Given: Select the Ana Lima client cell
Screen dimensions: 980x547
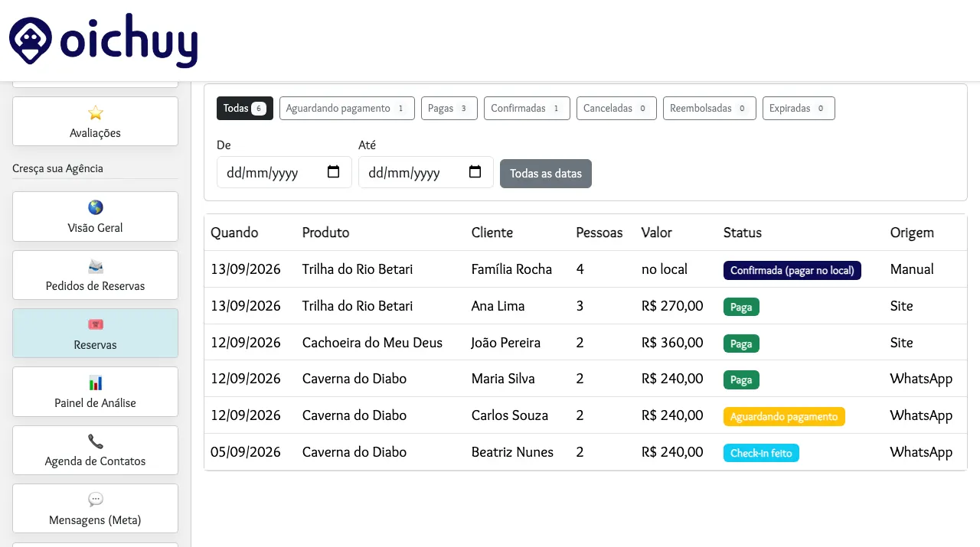Looking at the screenshot, I should (x=498, y=306).
